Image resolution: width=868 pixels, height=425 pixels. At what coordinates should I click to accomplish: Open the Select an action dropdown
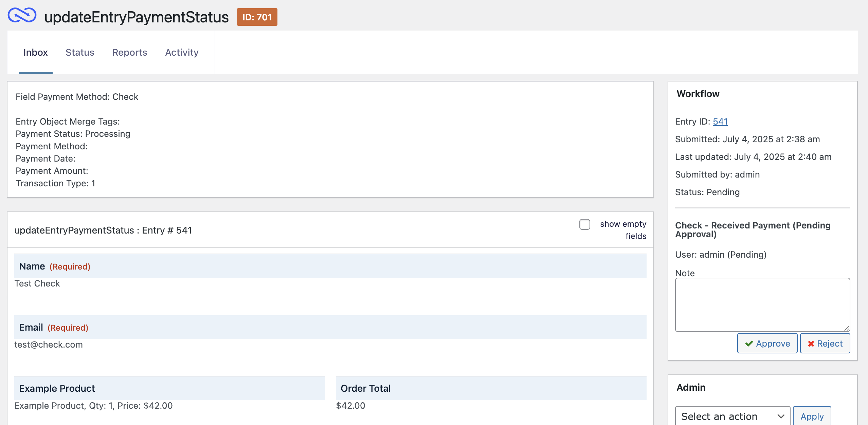click(x=732, y=416)
